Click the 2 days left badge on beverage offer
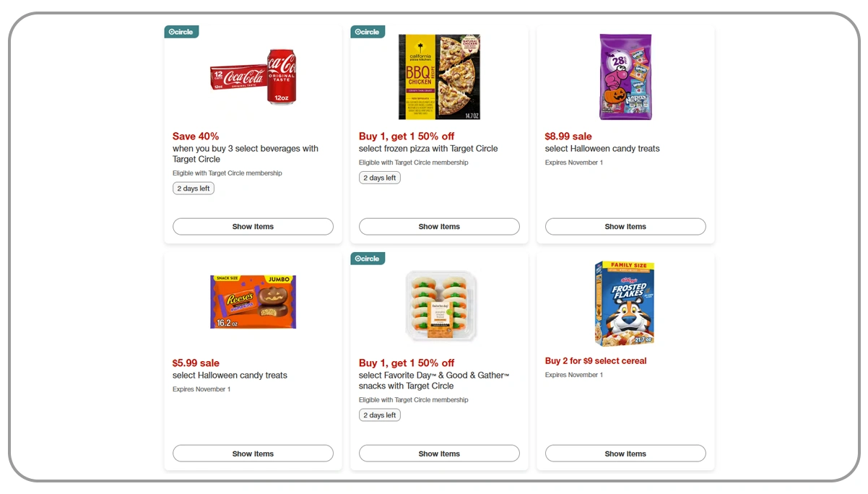 [x=193, y=188]
